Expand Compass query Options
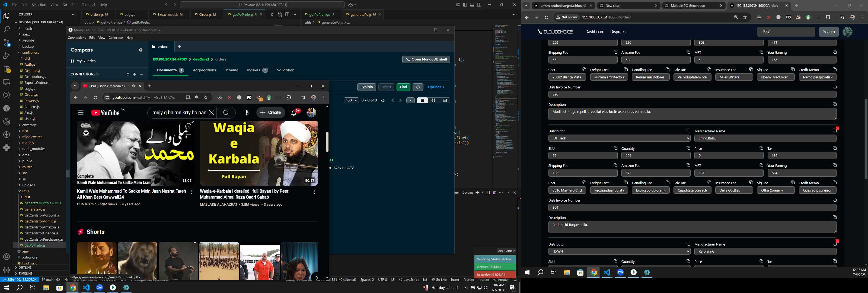This screenshot has height=293, width=868. point(436,87)
